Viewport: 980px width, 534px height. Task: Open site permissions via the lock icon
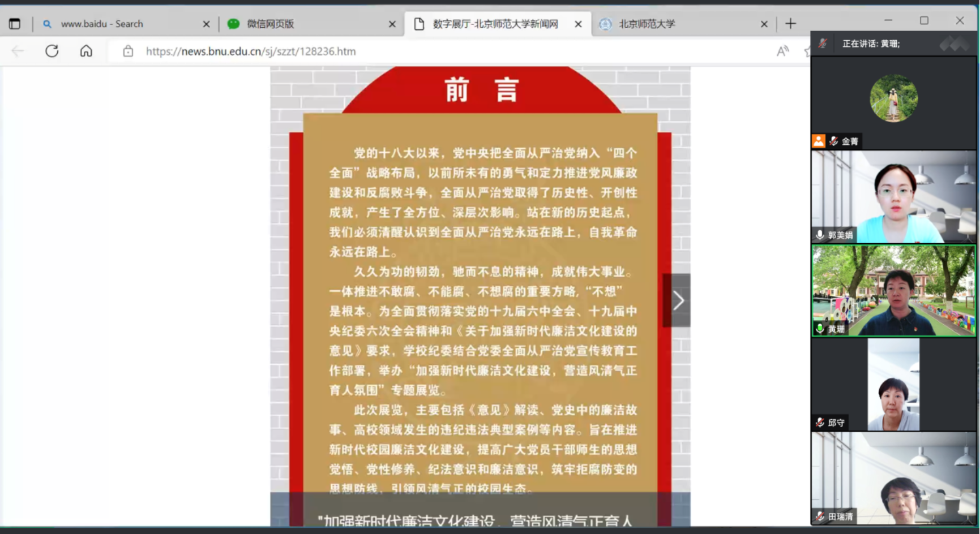(128, 51)
